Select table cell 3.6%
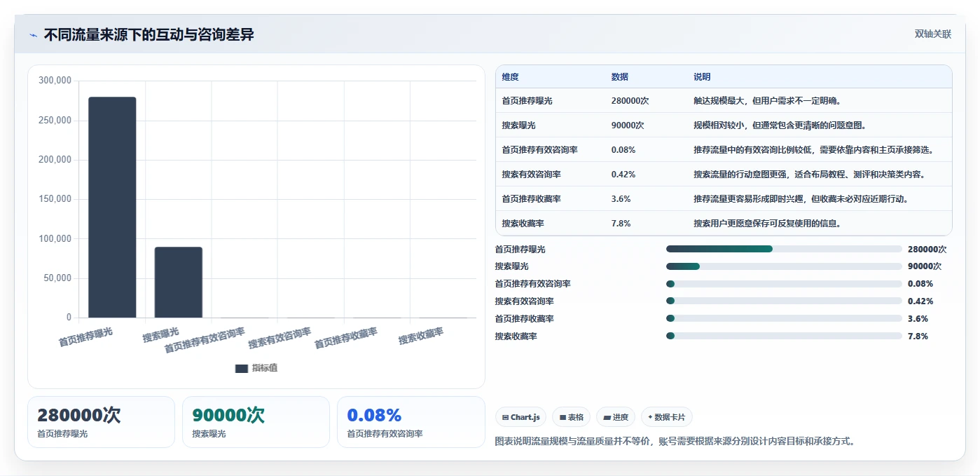 click(621, 199)
